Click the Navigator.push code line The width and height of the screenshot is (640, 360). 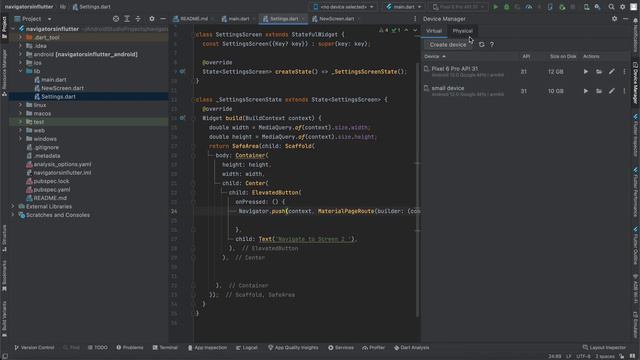(x=329, y=211)
